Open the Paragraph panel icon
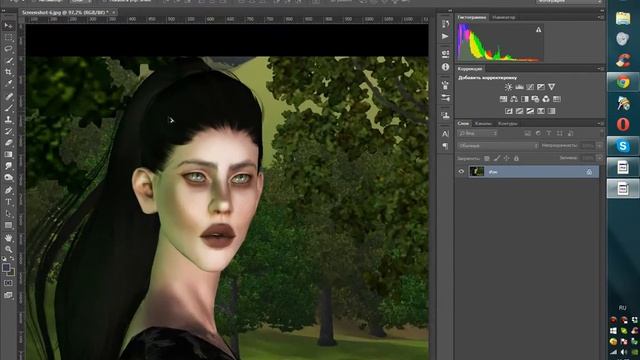The width and height of the screenshot is (640, 360). pos(445,146)
